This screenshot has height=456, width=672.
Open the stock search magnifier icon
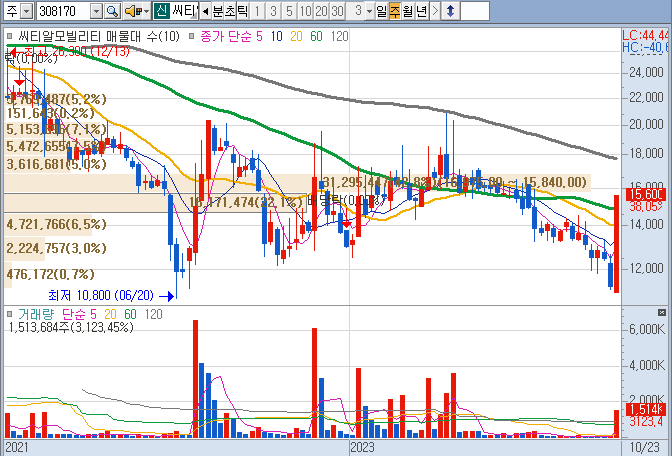pos(112,11)
